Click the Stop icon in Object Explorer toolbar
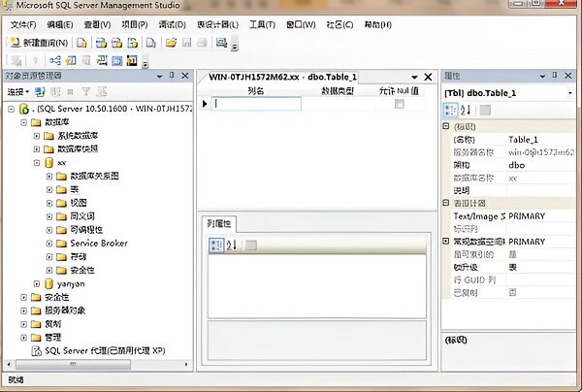The image size is (582, 392). point(71,91)
